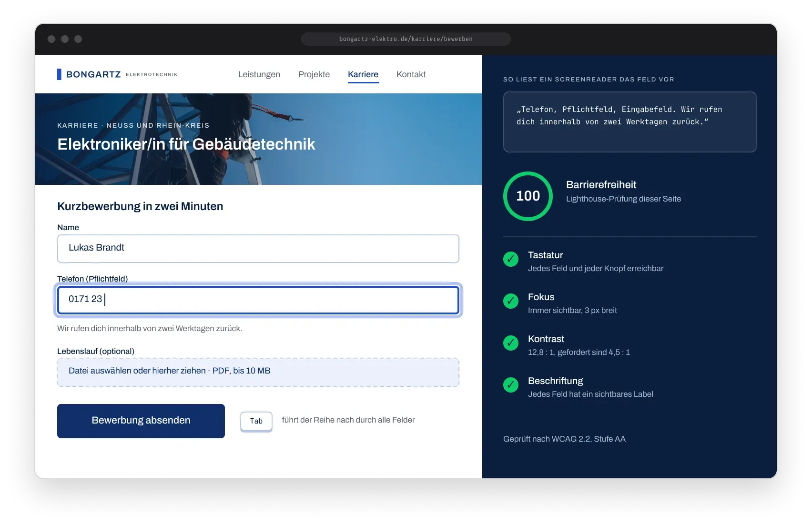Click Geprüft nach WCAG 2.2, Stufe AA
The width and height of the screenshot is (812, 525).
(564, 439)
